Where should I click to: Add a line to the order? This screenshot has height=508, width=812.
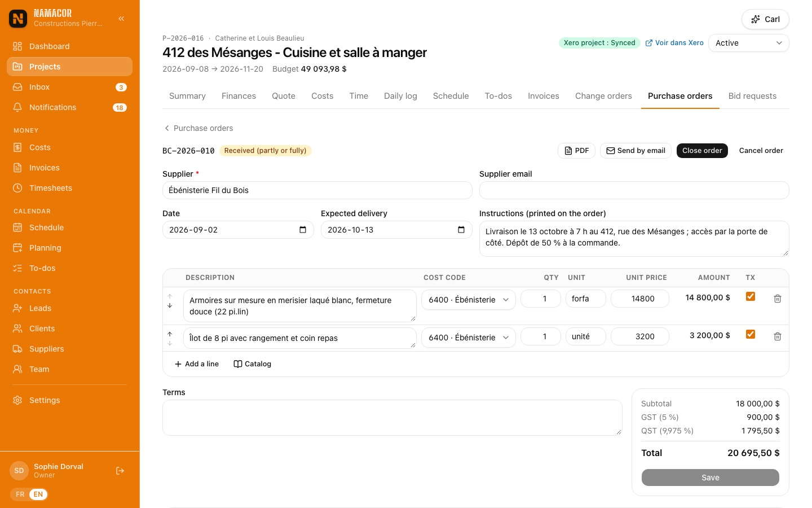(197, 364)
